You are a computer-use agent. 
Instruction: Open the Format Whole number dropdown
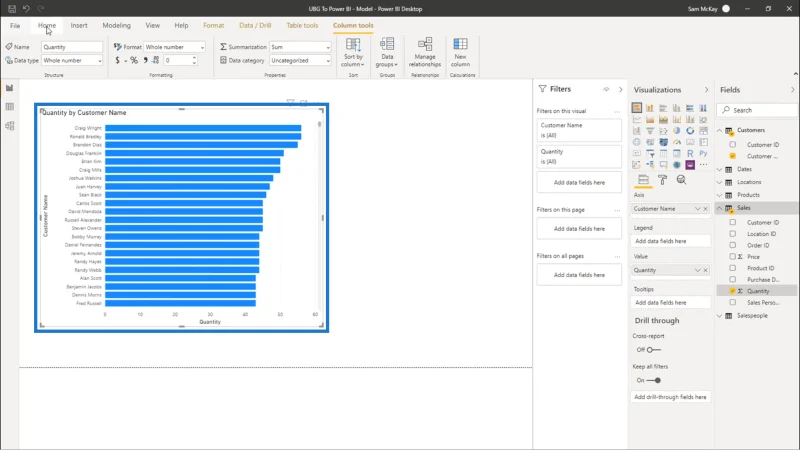click(x=174, y=47)
